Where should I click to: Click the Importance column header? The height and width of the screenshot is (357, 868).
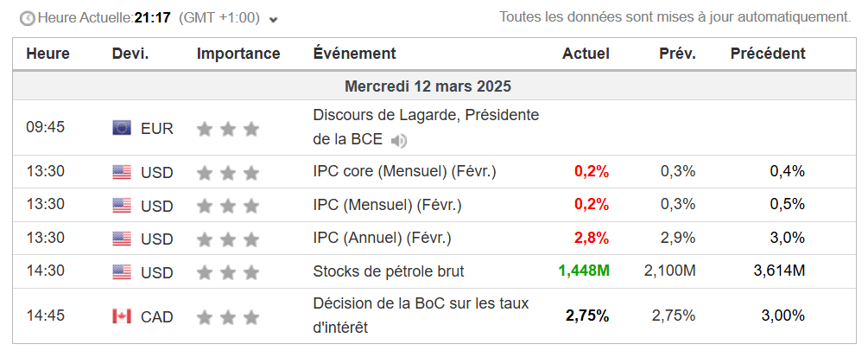(238, 54)
